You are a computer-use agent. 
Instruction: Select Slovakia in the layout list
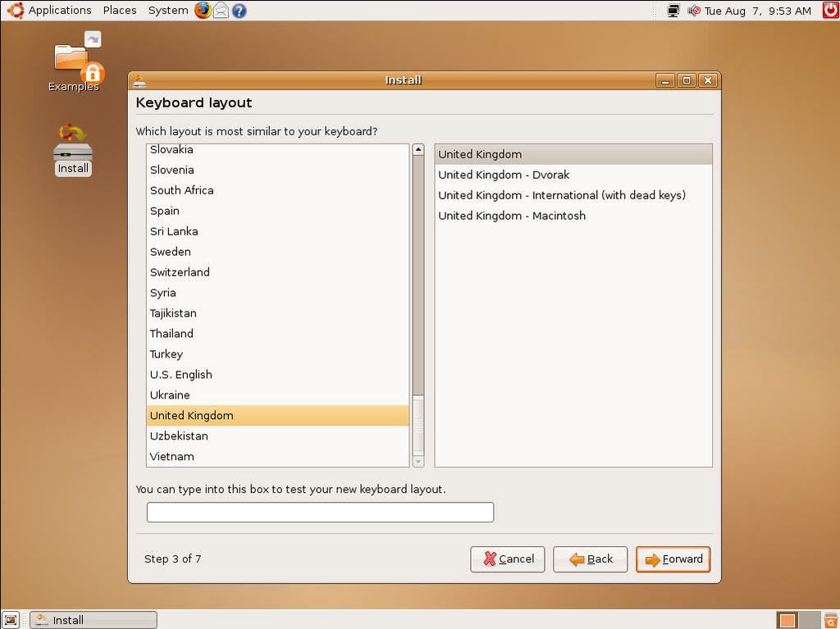coord(277,150)
